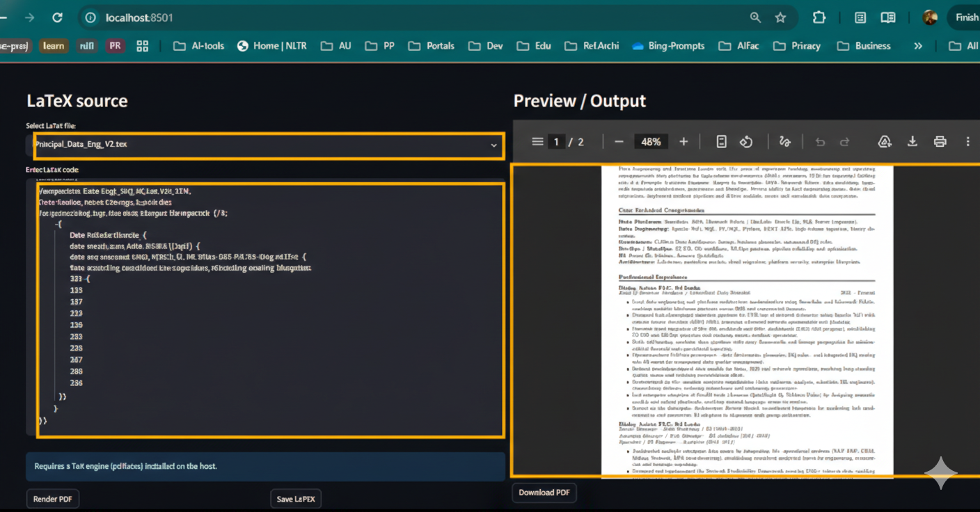Click the PDF viewer redo icon
980x512 pixels.
(844, 142)
